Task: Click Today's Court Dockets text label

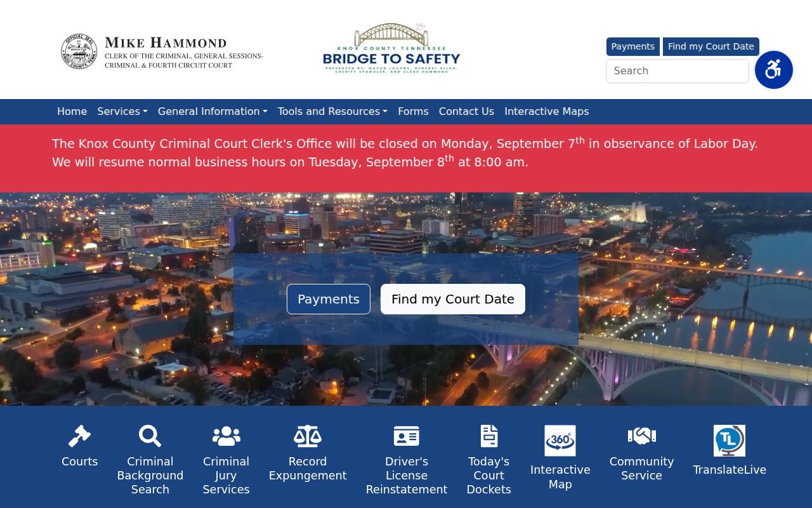Action: [489, 476]
